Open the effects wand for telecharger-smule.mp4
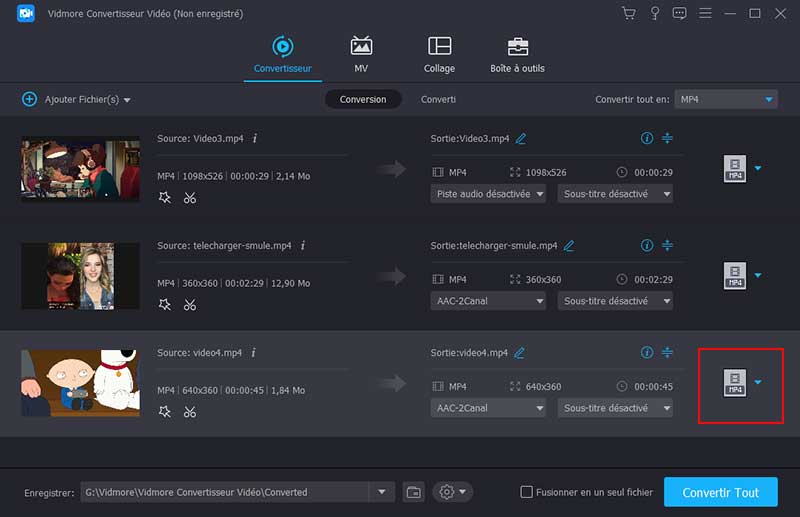 coord(165,305)
